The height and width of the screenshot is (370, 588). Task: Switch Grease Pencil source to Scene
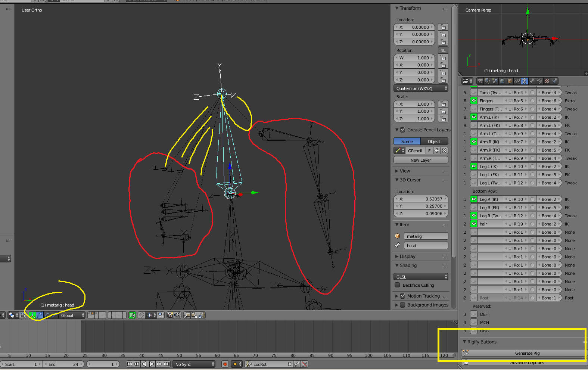pyautogui.click(x=407, y=142)
